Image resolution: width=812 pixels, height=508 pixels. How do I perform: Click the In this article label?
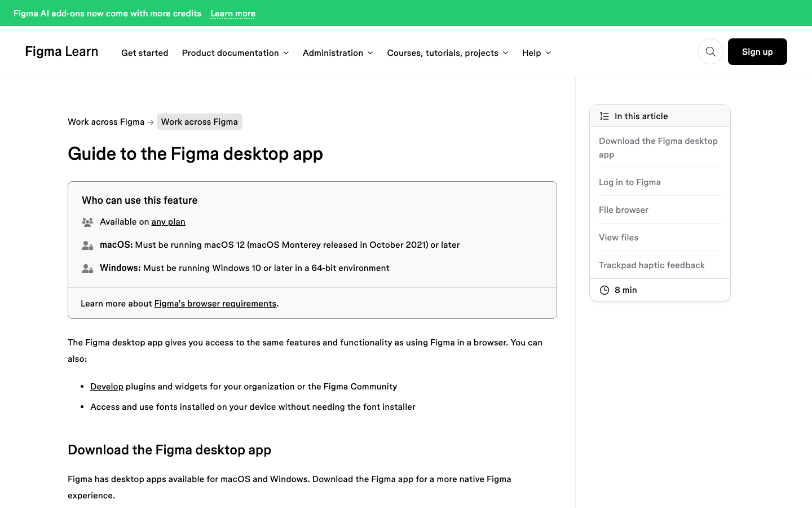click(641, 116)
